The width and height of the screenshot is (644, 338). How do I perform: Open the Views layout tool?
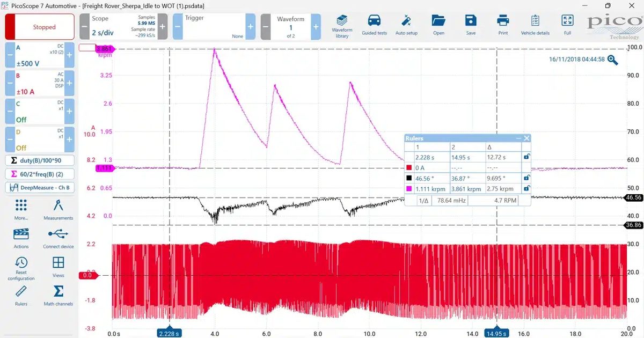coord(58,267)
